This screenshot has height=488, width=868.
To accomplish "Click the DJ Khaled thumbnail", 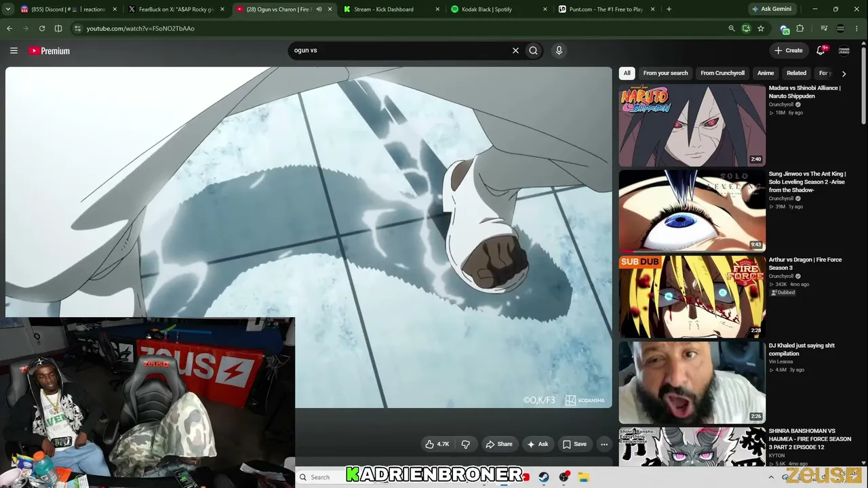I will pos(692,382).
